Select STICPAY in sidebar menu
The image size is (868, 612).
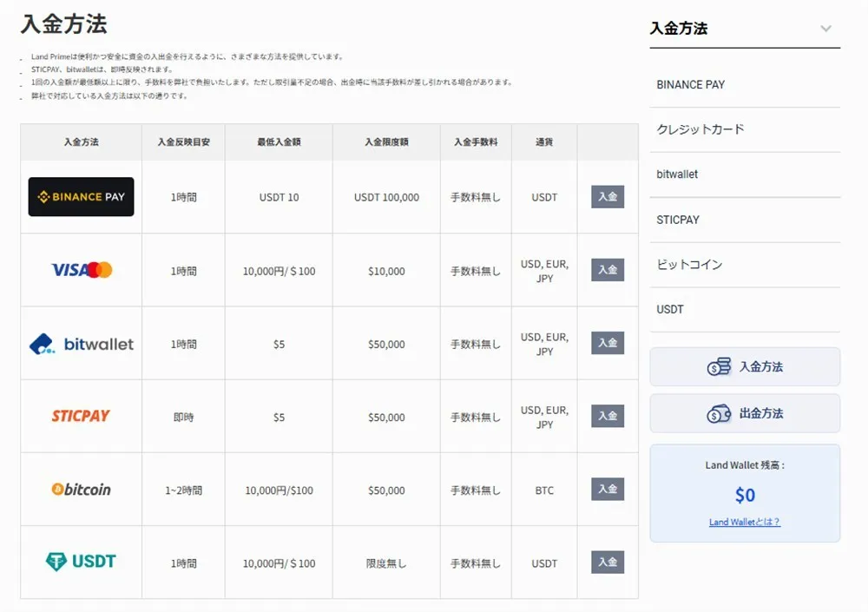(745, 220)
